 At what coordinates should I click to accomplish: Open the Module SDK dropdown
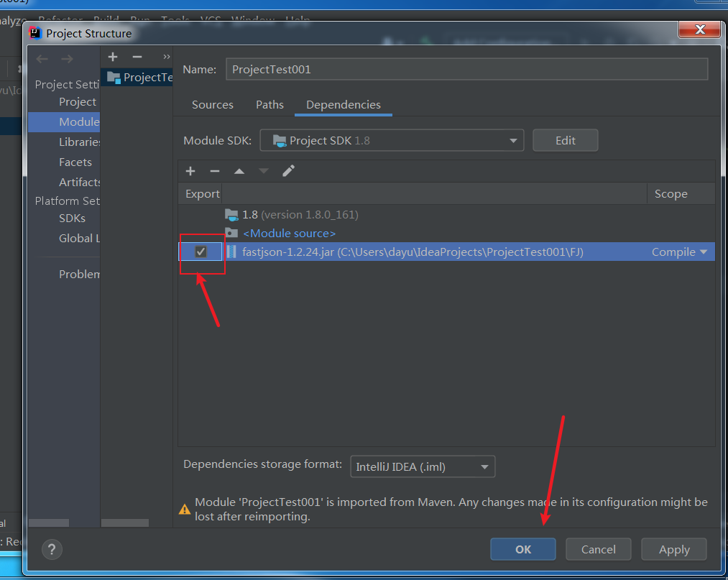coord(392,140)
